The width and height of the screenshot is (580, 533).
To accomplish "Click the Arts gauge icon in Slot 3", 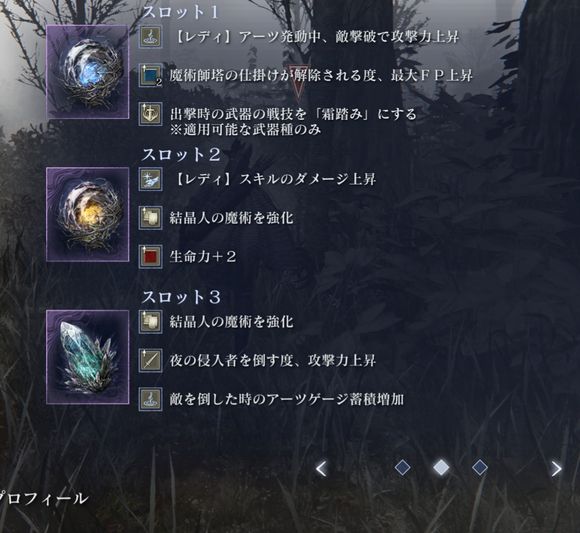I will point(151,399).
